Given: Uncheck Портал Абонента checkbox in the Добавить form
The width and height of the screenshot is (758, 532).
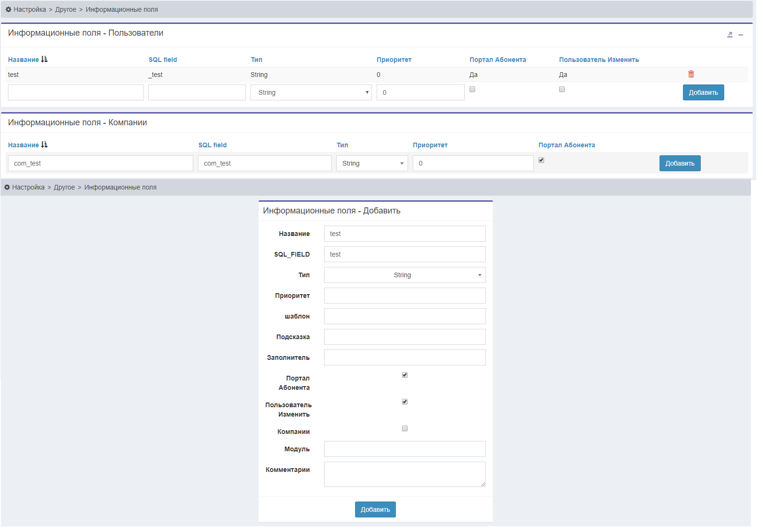Looking at the screenshot, I should pos(405,375).
